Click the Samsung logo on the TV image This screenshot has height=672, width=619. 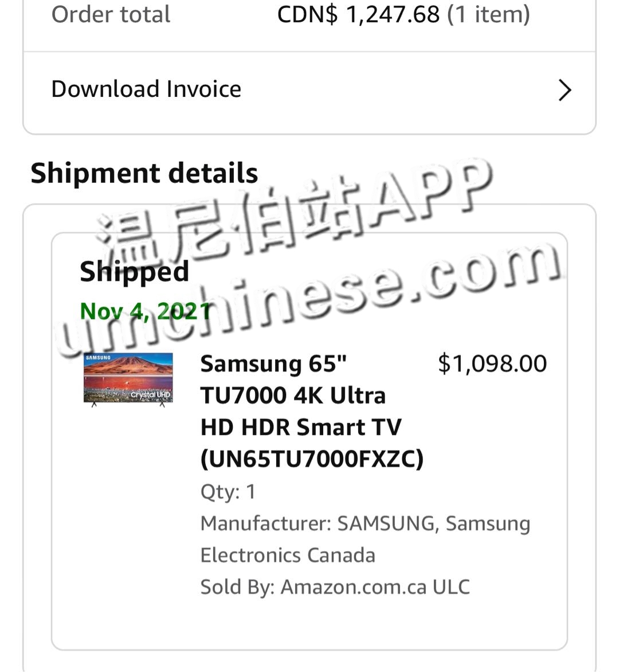tap(98, 358)
